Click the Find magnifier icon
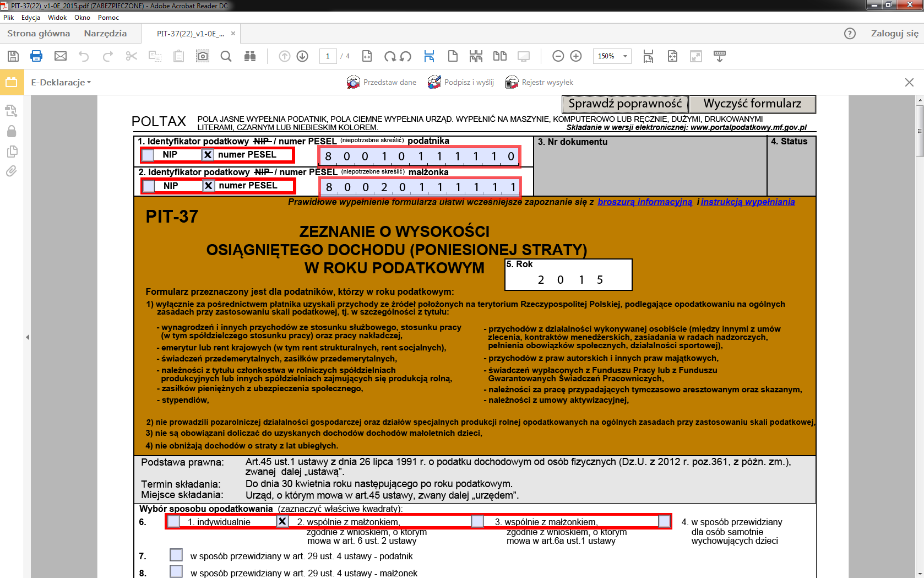Screen dimensions: 924x578 (x=226, y=56)
